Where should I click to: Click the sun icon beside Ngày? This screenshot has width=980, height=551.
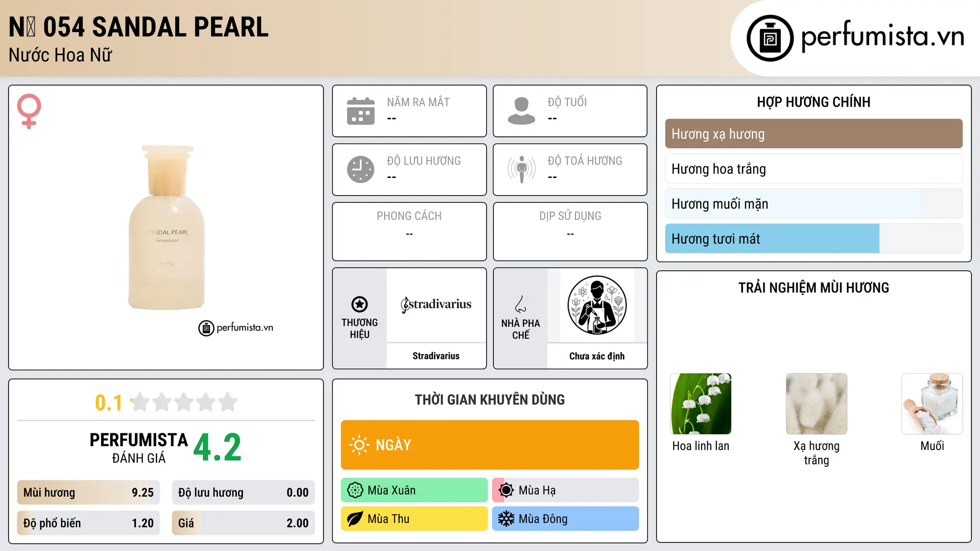tap(359, 445)
